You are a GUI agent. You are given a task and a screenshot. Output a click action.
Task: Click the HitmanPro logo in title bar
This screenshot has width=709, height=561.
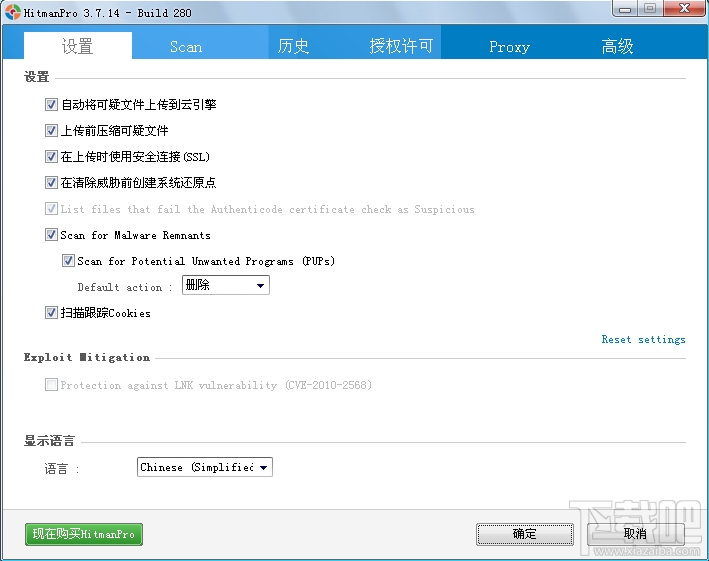pos(13,12)
